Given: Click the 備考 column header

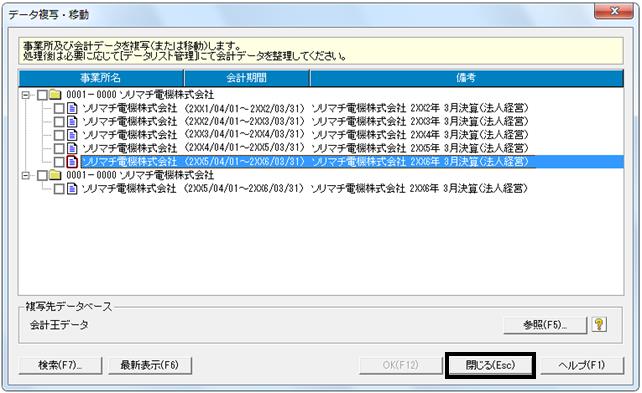Looking at the screenshot, I should click(467, 78).
